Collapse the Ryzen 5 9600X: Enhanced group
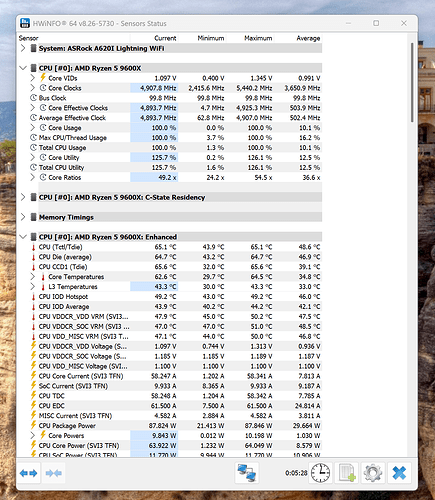 (x=23, y=237)
